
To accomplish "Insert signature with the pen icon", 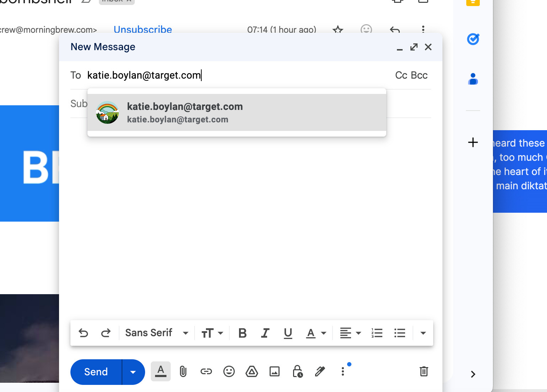I will click(x=320, y=371).
